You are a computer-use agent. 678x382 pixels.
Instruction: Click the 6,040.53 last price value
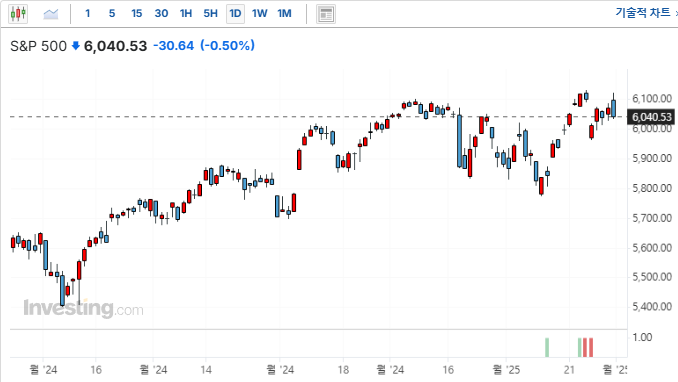(115, 46)
